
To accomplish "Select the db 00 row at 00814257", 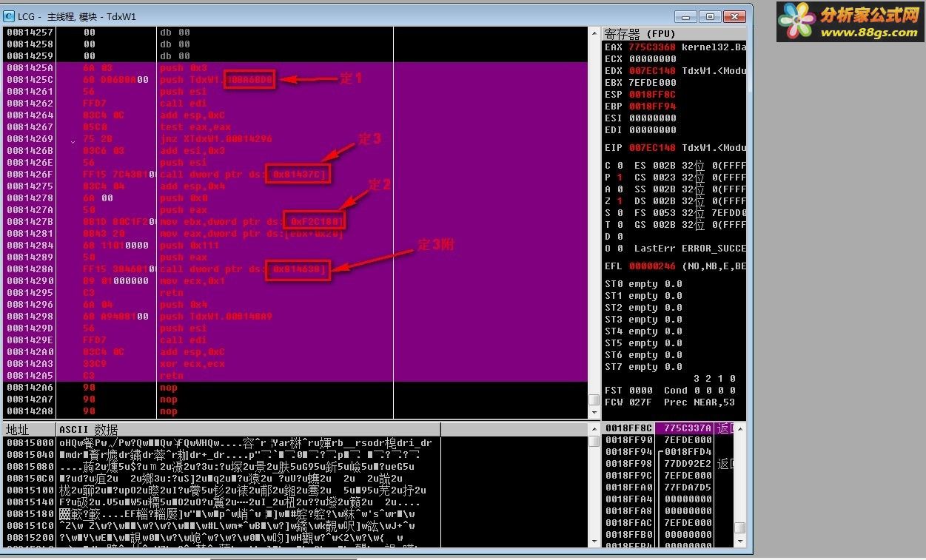I will 296,33.
